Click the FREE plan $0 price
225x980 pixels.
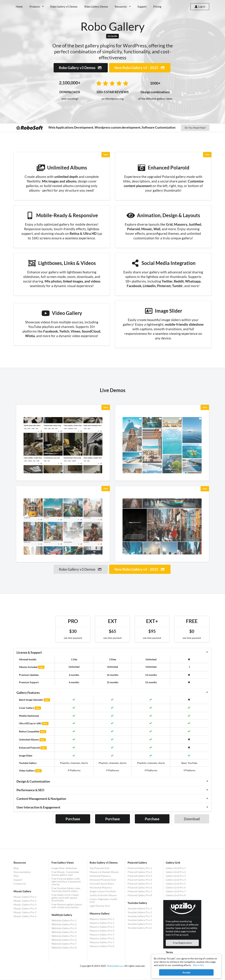click(192, 631)
